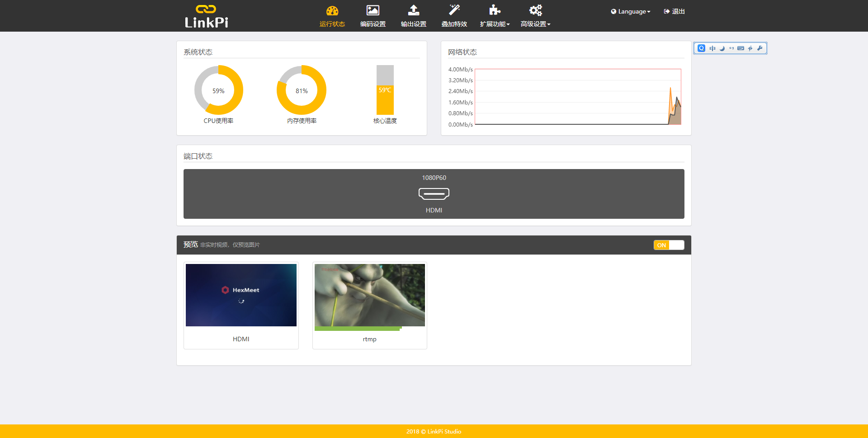Image resolution: width=868 pixels, height=438 pixels.
Task: Click the 退出 logout link
Action: click(674, 11)
